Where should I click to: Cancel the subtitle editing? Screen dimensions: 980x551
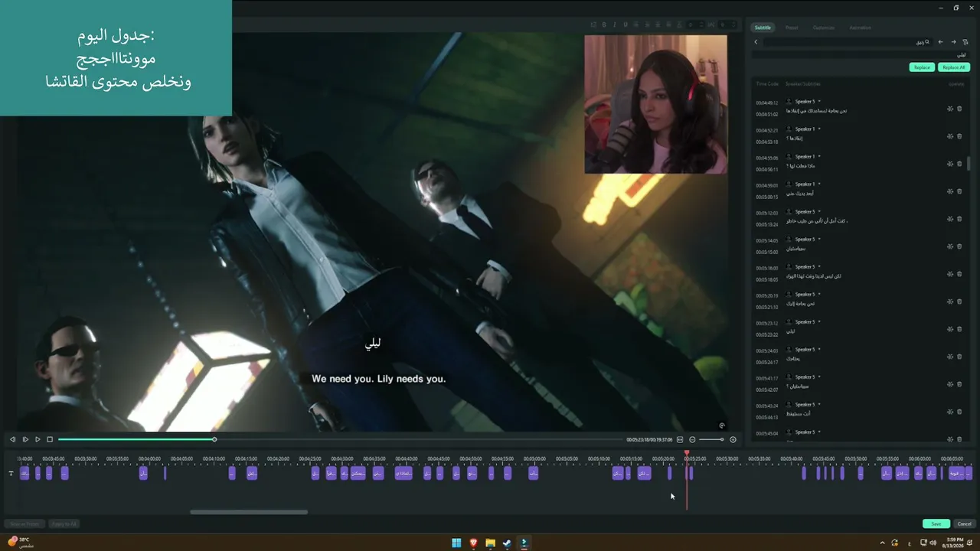click(x=965, y=524)
